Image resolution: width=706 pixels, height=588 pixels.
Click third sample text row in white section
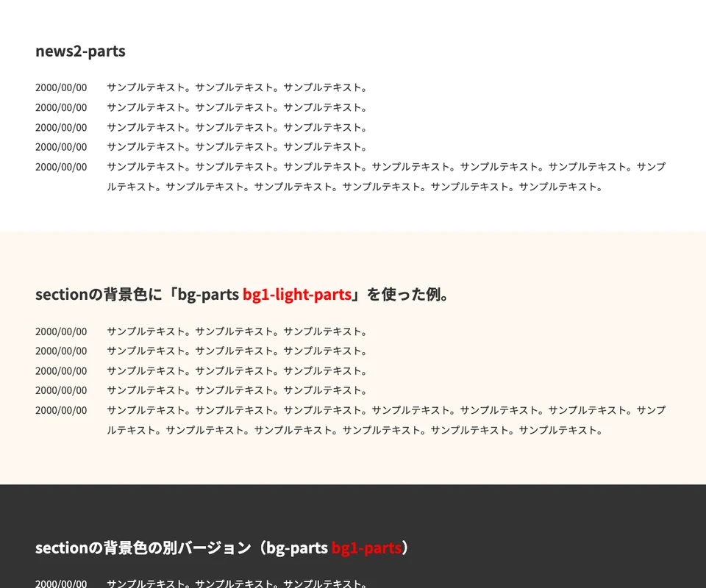pyautogui.click(x=237, y=127)
